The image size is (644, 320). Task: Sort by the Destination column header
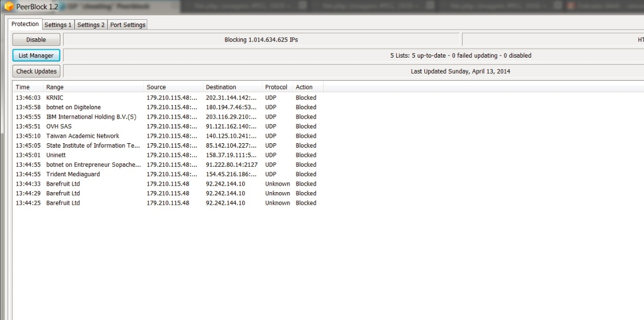pos(232,87)
